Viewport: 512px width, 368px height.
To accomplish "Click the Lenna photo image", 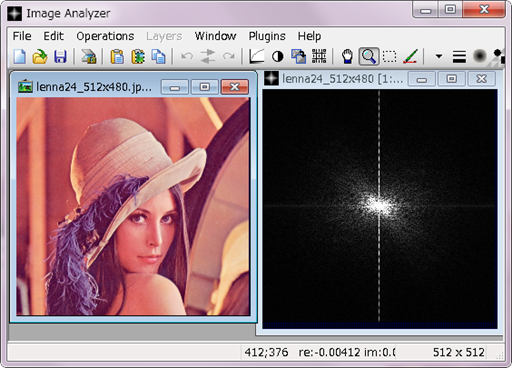I will (x=133, y=206).
